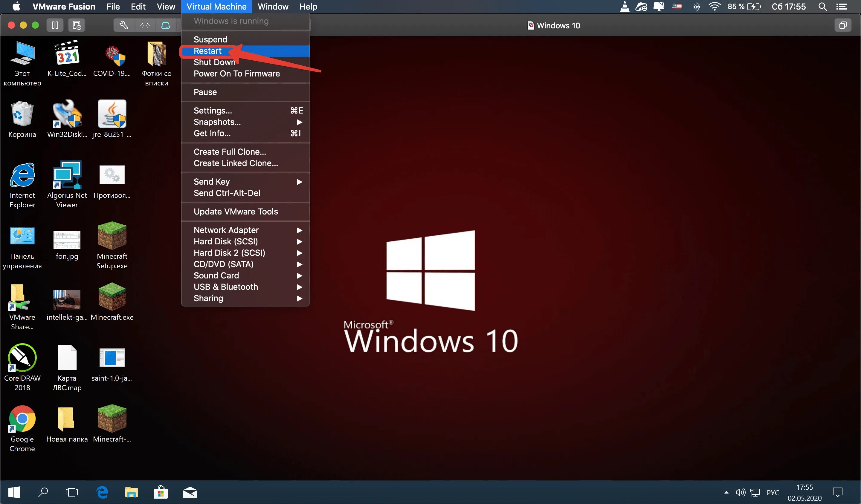Viewport: 861px width, 504px height.
Task: Open Microsoft Store from the taskbar
Action: pos(161,492)
